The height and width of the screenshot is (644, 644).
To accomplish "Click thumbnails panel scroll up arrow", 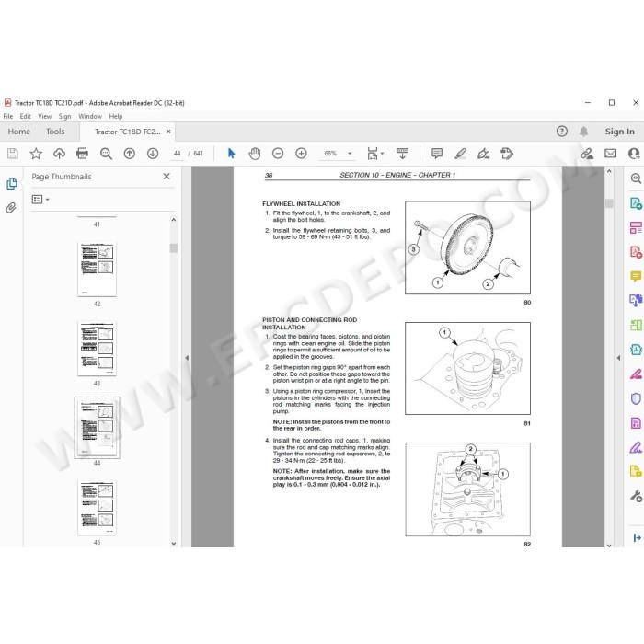I will 174,220.
